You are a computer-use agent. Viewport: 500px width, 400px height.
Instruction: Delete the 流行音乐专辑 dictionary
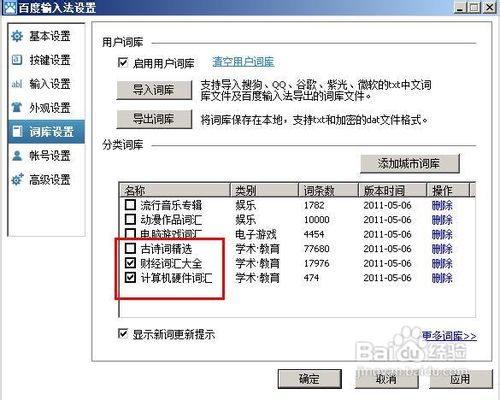point(442,205)
